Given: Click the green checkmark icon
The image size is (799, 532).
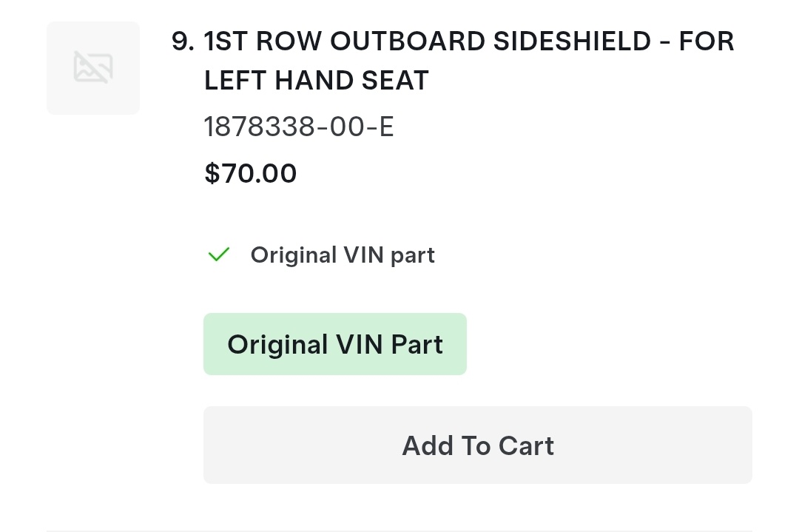Looking at the screenshot, I should [219, 255].
